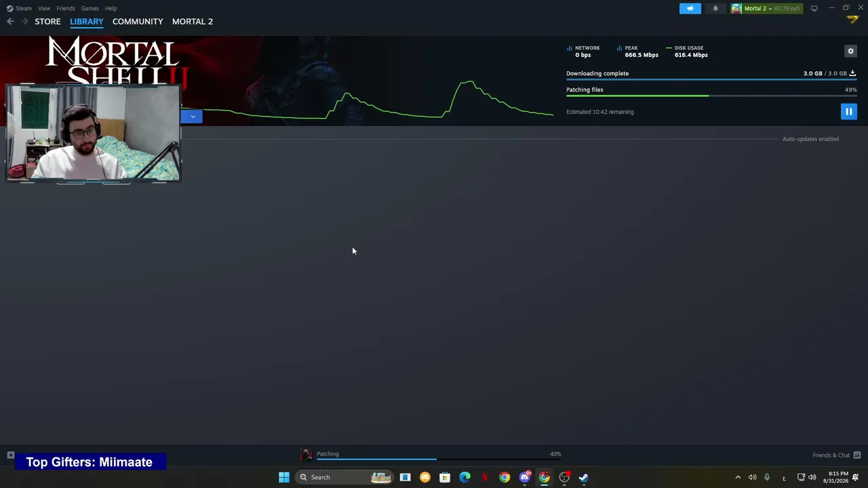This screenshot has height=488, width=868.
Task: Open the yellow face app on the taskbar
Action: coord(425,477)
